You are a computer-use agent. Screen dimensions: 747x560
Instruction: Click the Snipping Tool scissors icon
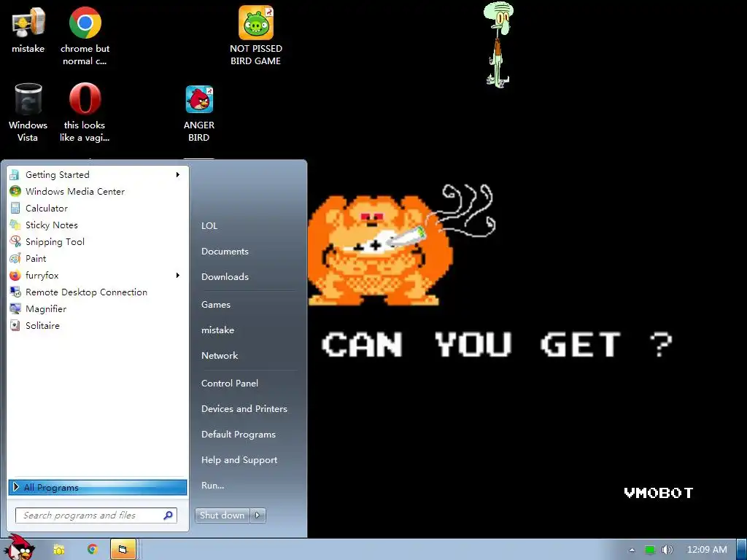15,241
